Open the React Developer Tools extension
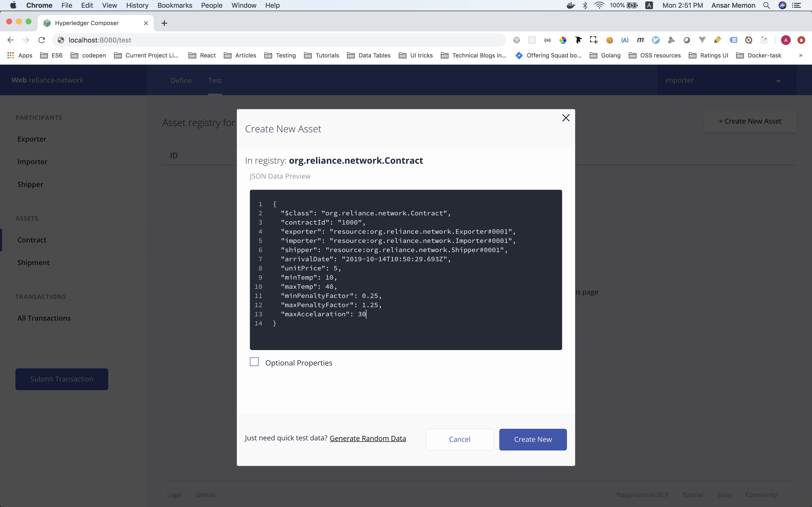The height and width of the screenshot is (507, 812). coord(532,40)
